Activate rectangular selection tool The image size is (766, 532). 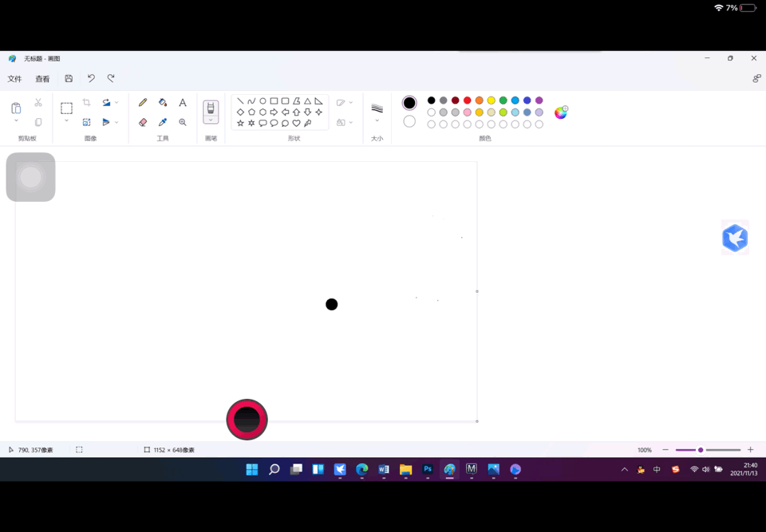[x=65, y=106]
